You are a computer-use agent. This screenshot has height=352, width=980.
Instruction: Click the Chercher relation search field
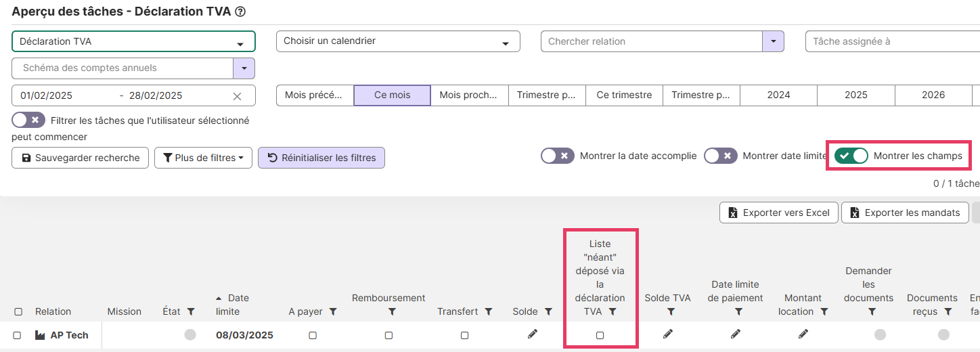click(651, 41)
